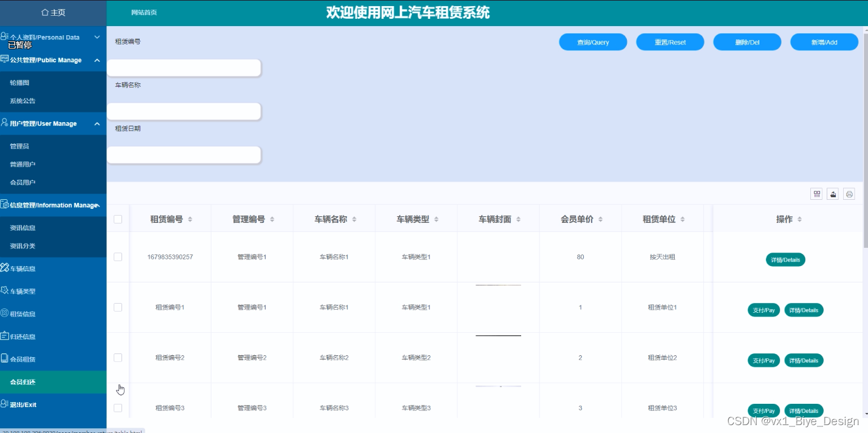Click the 会员租赁 sidebar icon

(4, 358)
